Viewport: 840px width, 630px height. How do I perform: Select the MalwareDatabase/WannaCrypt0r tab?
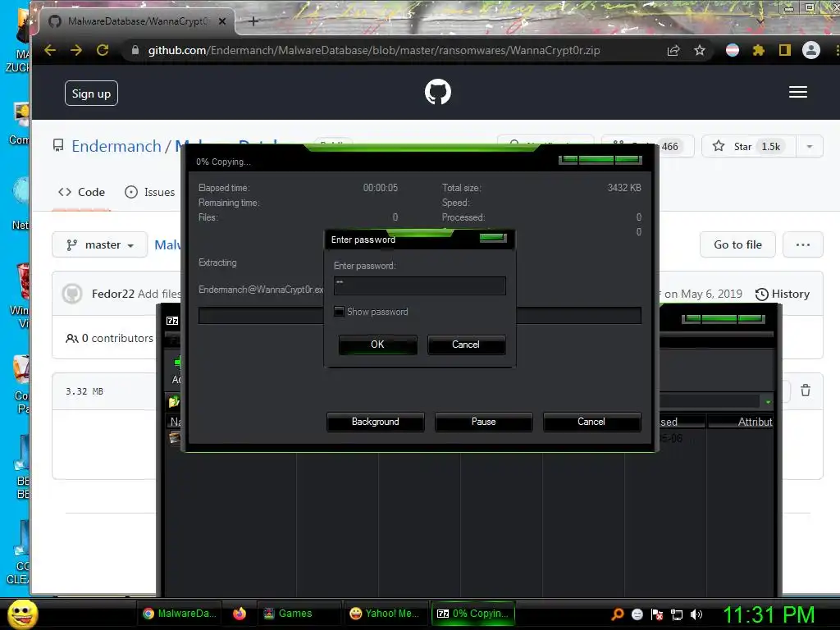[137, 21]
